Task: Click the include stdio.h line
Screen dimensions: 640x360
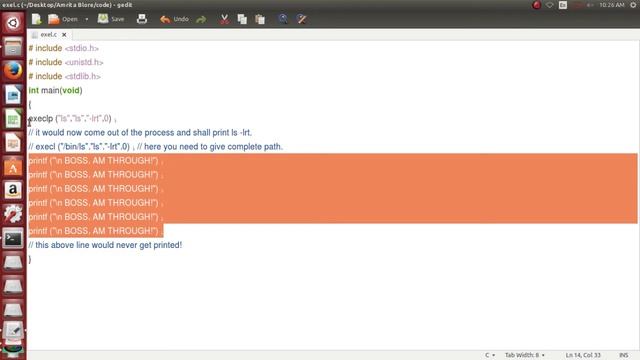Action: point(64,48)
